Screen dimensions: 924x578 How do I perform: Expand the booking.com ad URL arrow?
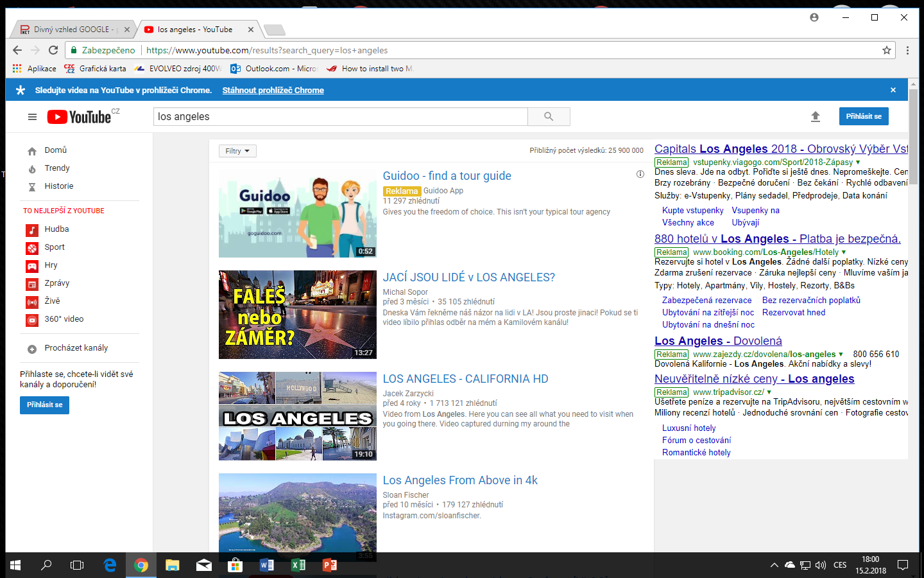844,252
